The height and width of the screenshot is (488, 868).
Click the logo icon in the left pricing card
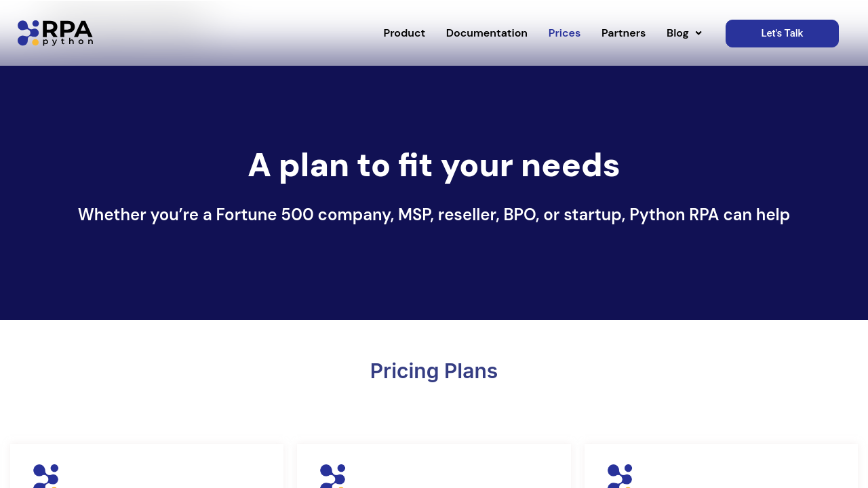click(45, 476)
